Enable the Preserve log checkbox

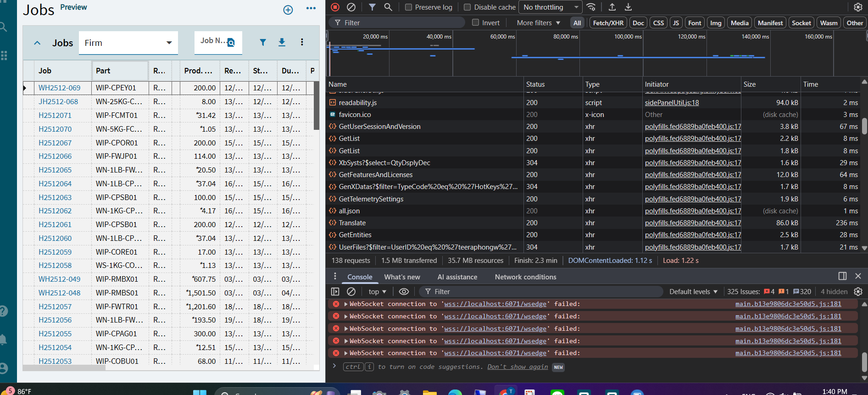408,7
